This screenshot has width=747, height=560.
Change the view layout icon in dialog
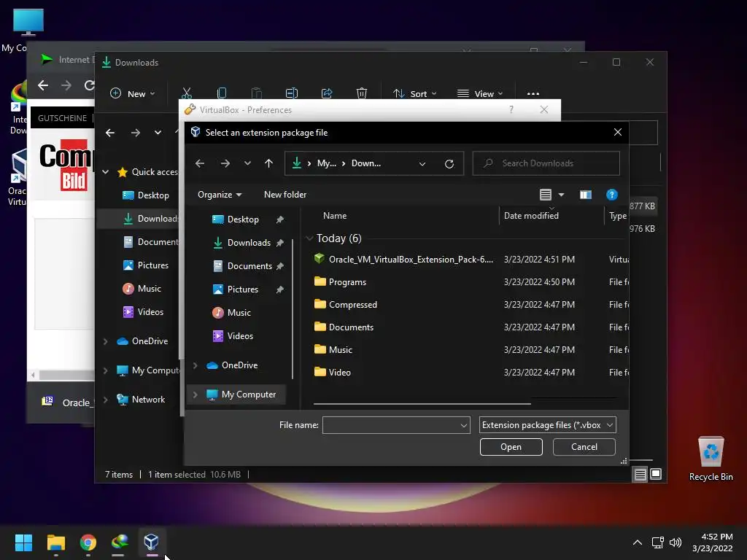[546, 194]
